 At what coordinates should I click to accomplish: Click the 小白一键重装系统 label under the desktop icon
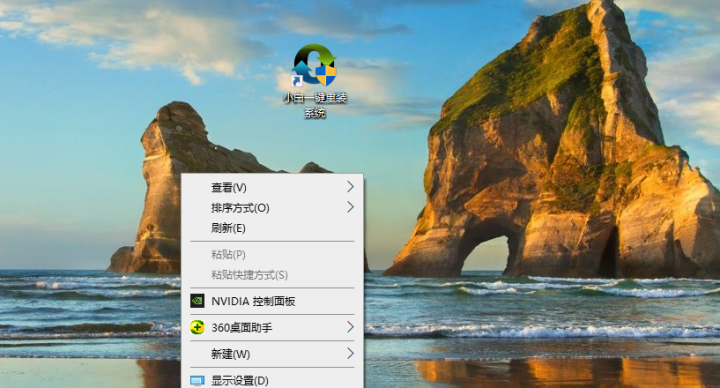pyautogui.click(x=315, y=105)
